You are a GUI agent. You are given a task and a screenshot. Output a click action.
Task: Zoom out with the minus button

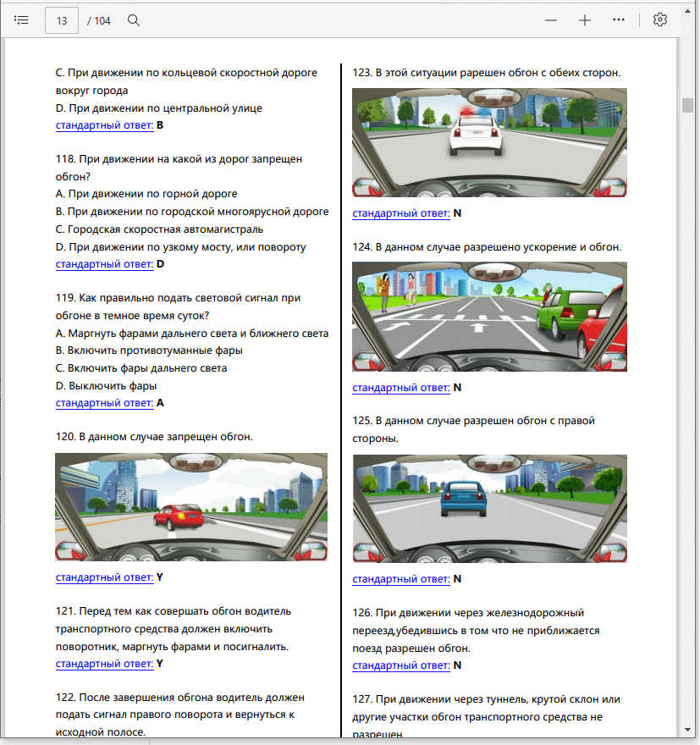point(551,20)
